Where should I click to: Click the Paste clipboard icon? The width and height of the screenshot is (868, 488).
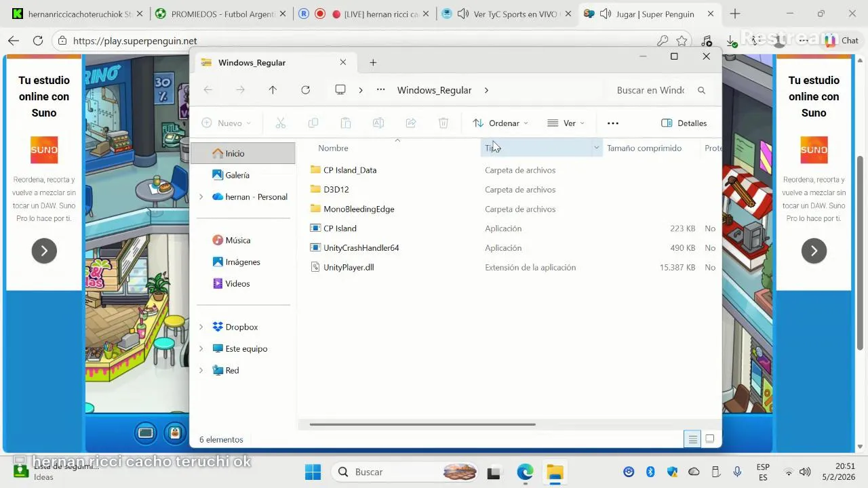pos(345,123)
